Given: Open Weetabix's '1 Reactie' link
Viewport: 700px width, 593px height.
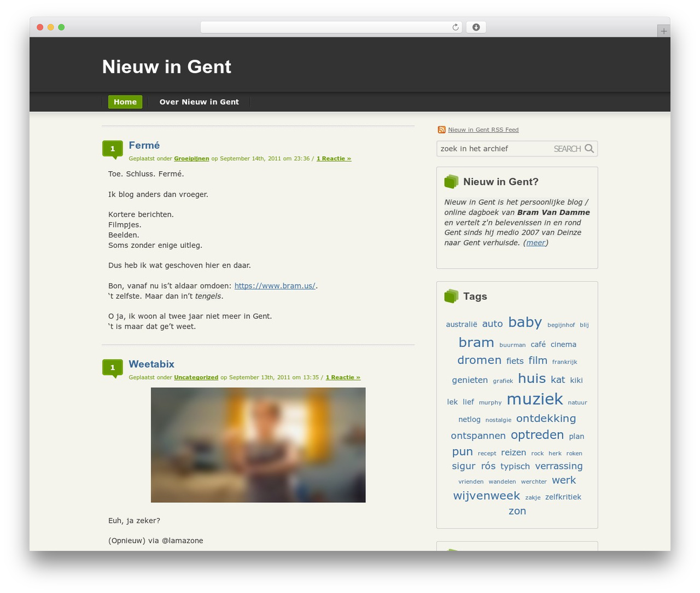Looking at the screenshot, I should 343,377.
